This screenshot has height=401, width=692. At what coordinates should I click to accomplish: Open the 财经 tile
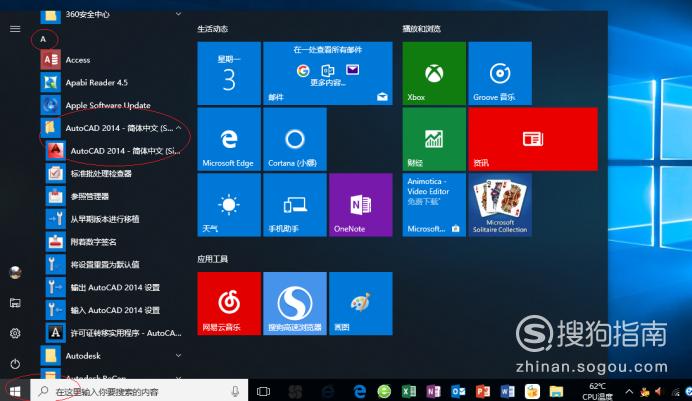pyautogui.click(x=434, y=139)
